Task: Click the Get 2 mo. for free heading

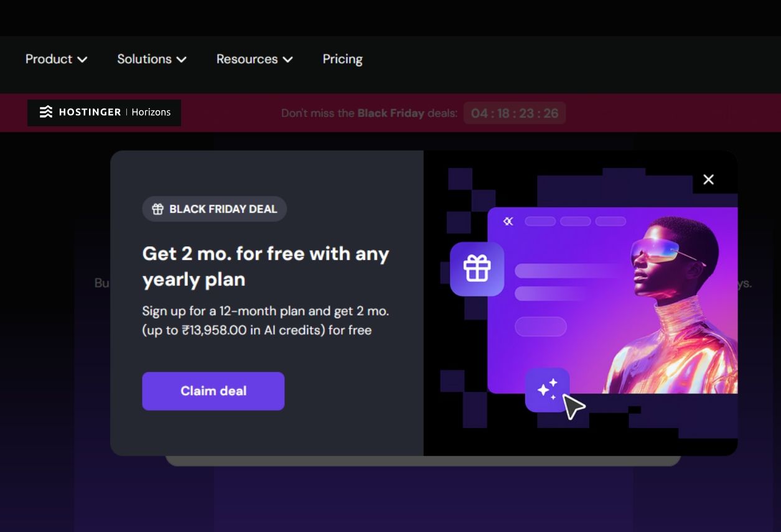Action: point(266,266)
